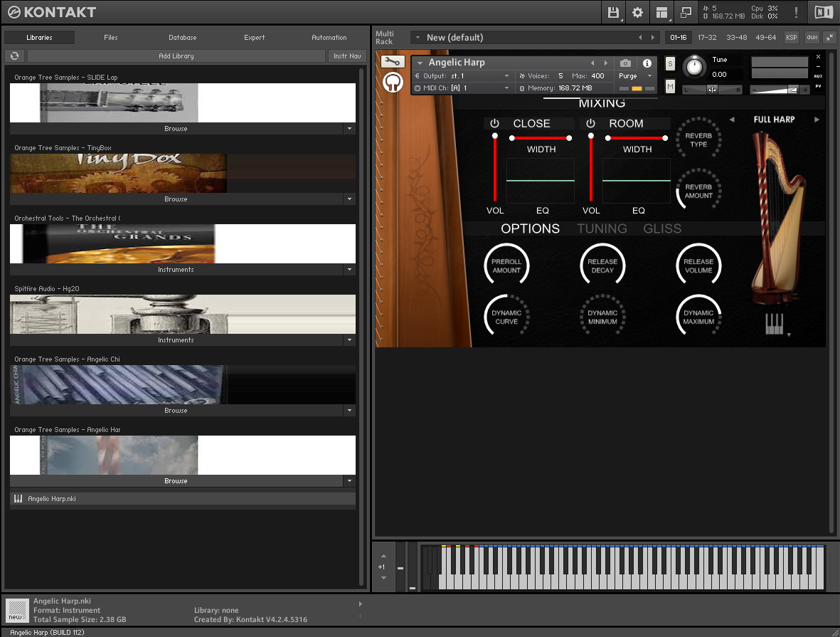Click the exclamation mark panic icon

[796, 12]
